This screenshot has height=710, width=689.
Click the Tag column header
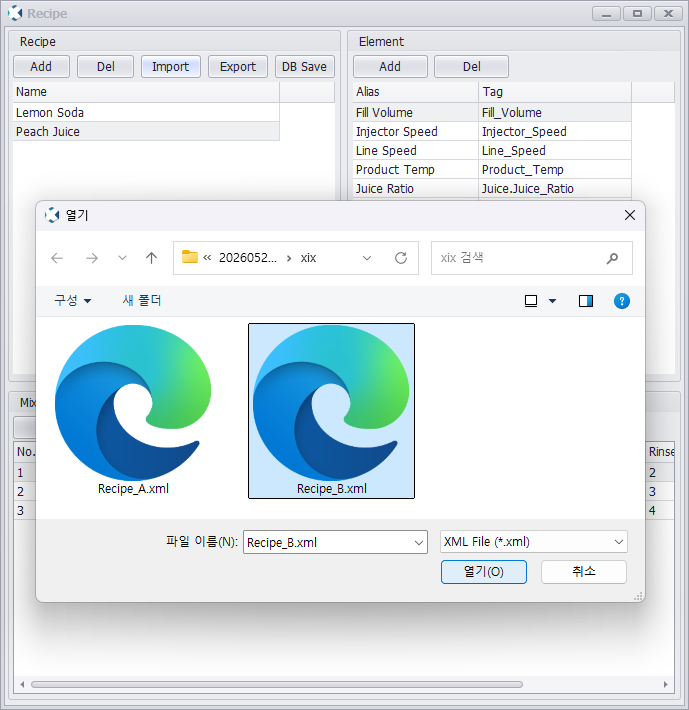[555, 92]
